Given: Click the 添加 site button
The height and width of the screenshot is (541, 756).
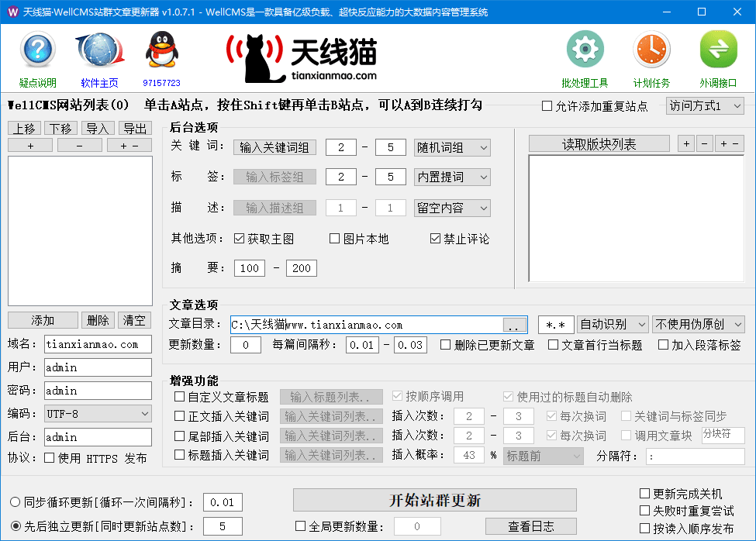Looking at the screenshot, I should [x=43, y=320].
